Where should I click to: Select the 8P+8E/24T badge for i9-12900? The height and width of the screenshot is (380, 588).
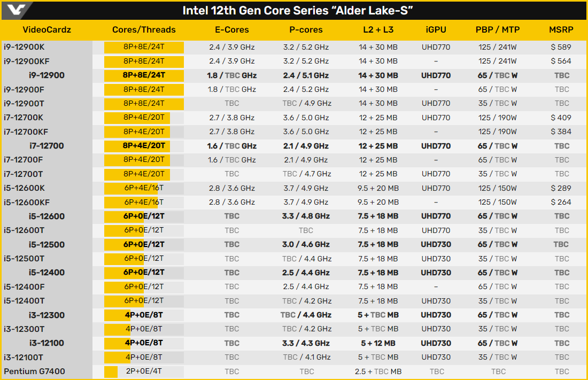[143, 75]
